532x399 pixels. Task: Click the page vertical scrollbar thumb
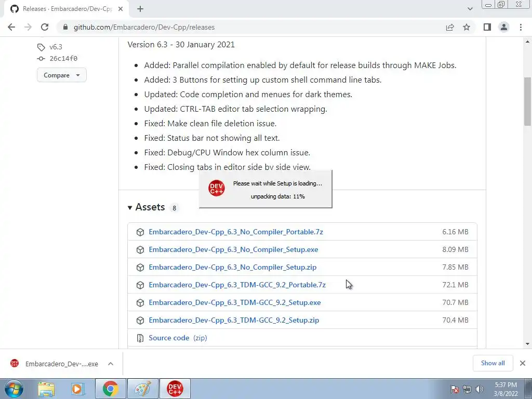tap(528, 102)
